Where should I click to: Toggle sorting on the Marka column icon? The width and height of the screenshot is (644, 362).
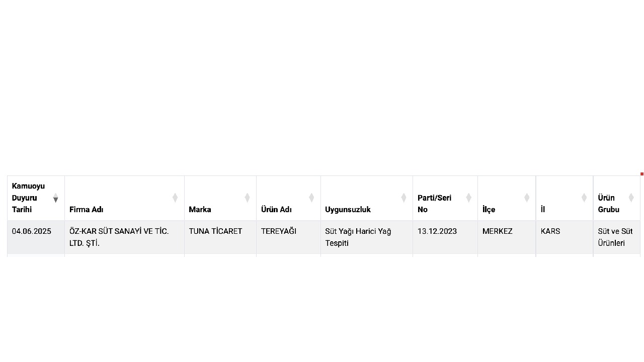tap(247, 198)
